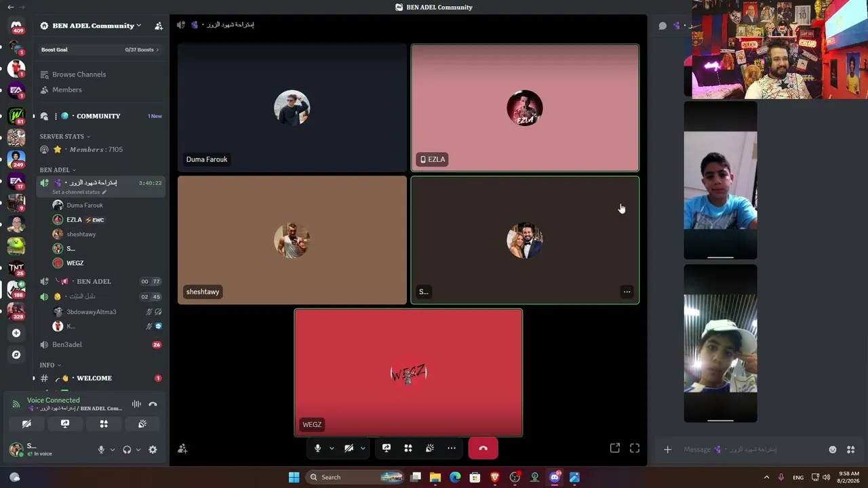Open soundboard from sidebar panel
868x488 pixels.
(x=142, y=424)
